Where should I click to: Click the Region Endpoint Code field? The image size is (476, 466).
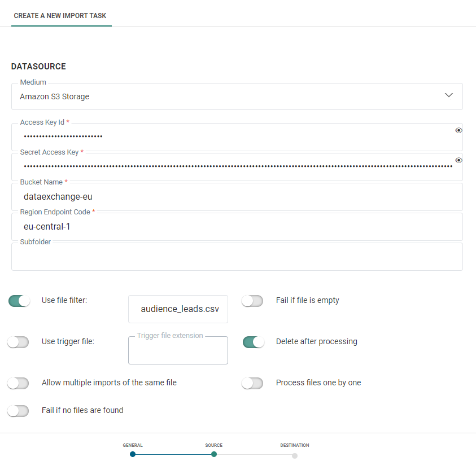[x=237, y=227]
